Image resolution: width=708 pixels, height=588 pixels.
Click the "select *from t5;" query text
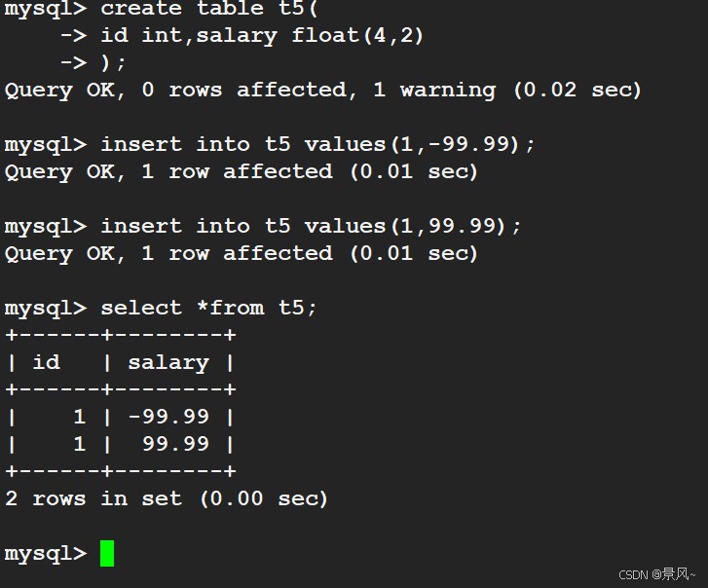tap(208, 308)
